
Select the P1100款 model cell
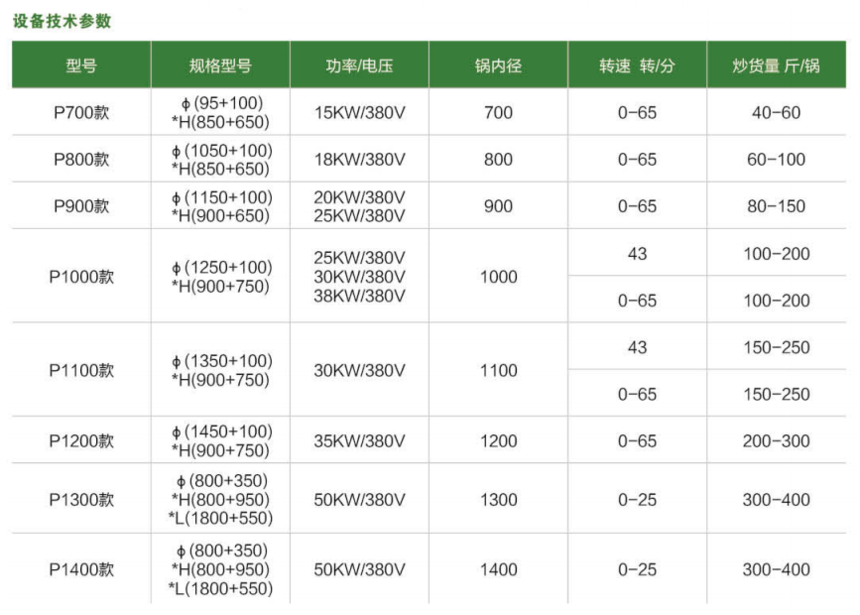pyautogui.click(x=81, y=371)
